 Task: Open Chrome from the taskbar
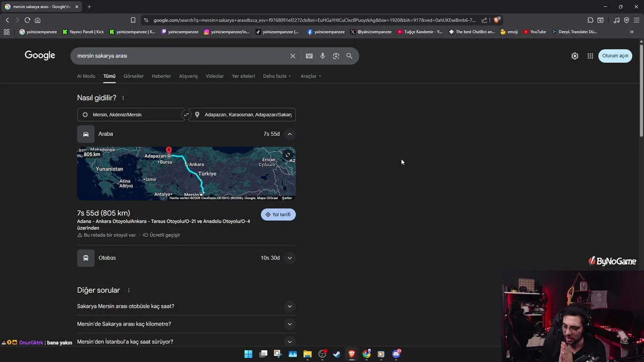point(366,354)
